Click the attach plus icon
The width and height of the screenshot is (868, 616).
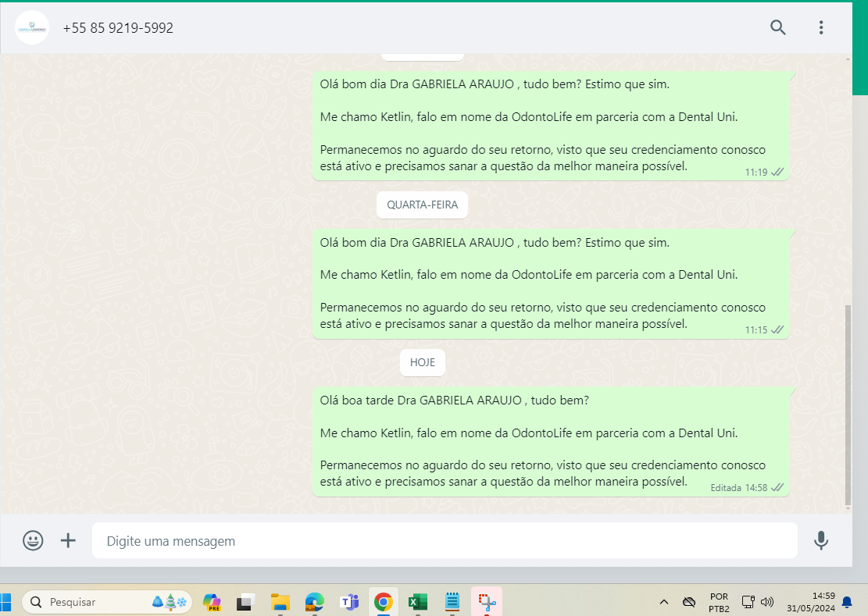click(68, 540)
